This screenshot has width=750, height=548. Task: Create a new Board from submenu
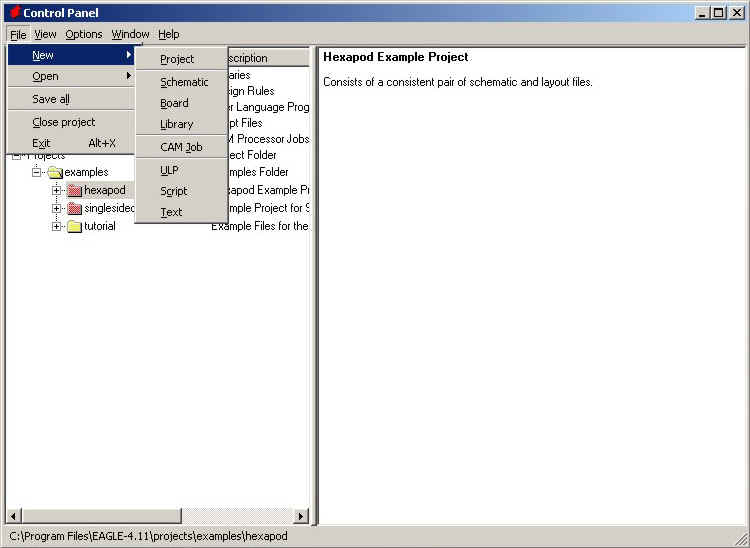pyautogui.click(x=181, y=103)
